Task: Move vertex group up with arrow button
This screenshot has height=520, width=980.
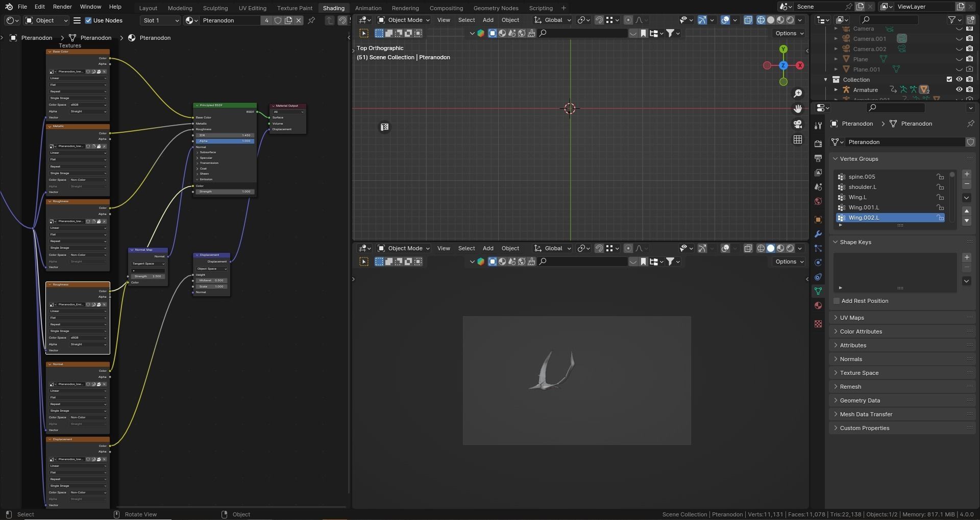Action: (967, 211)
